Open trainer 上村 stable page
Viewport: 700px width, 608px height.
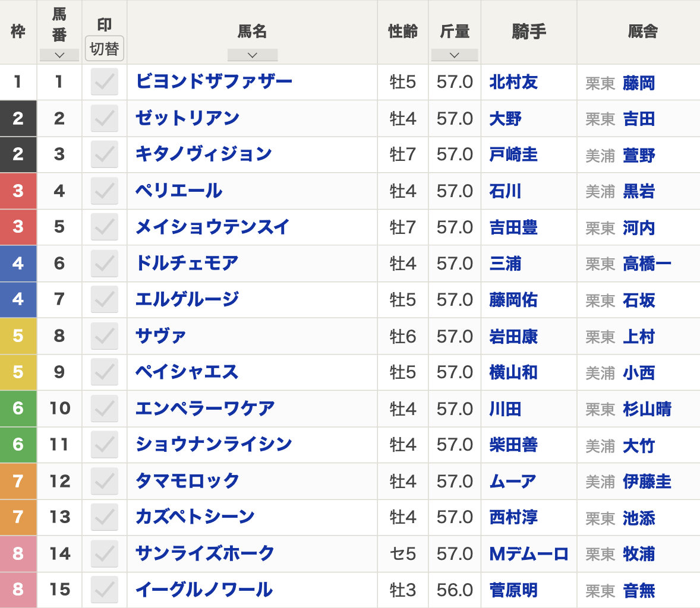[x=639, y=337]
